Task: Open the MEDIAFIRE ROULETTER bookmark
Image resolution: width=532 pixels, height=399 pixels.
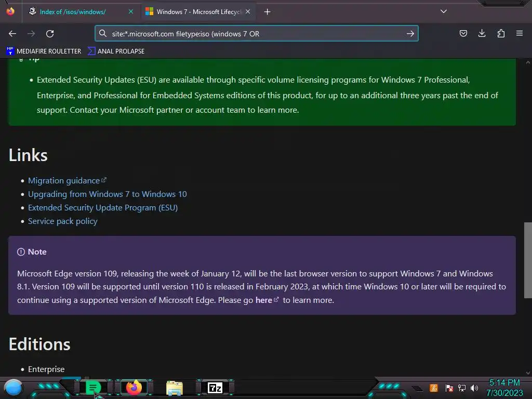Action: coord(44,51)
